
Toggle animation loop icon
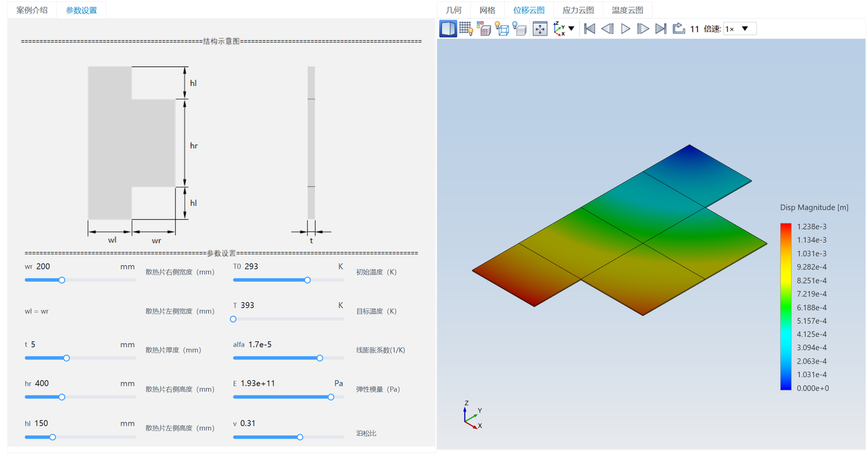pos(679,28)
